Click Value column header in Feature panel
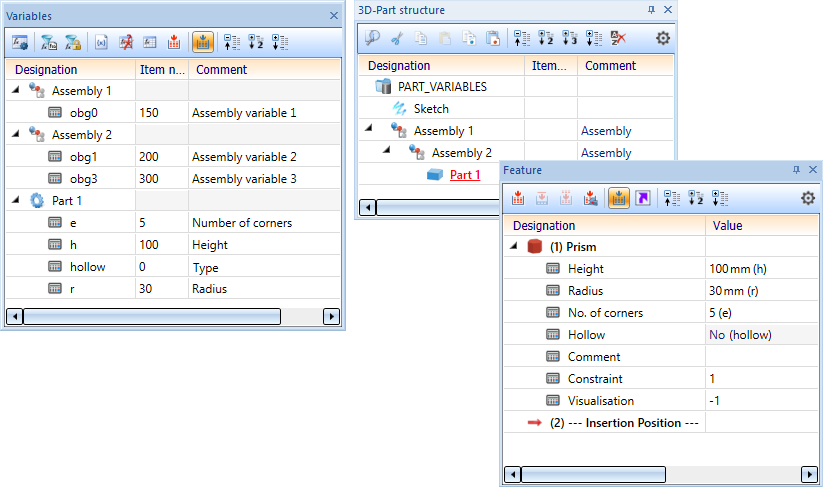The width and height of the screenshot is (823, 487). coord(762,226)
